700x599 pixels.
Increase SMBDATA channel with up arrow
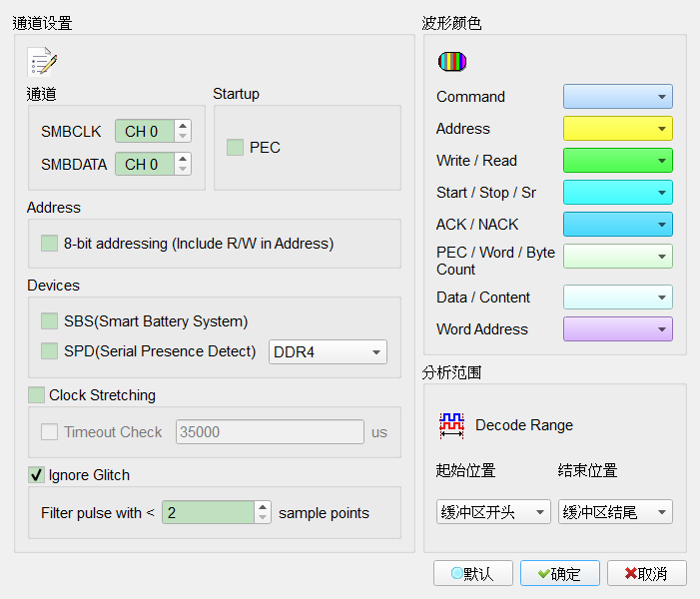coord(183,159)
